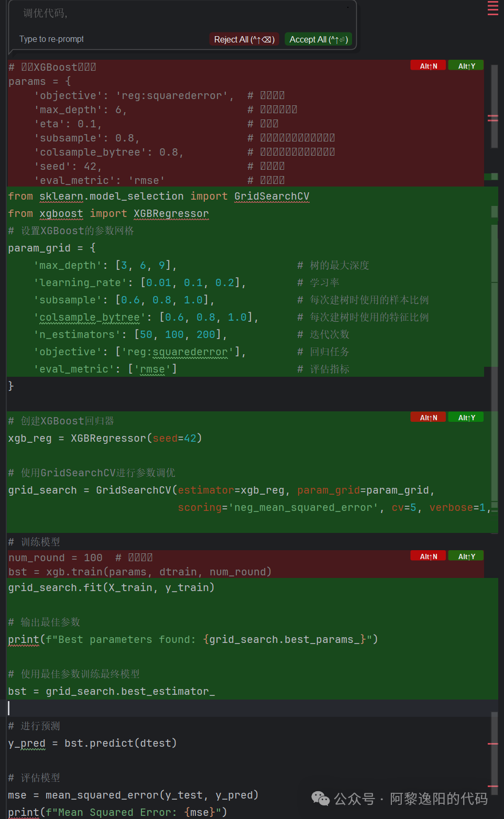Accept the param_grid change with Alt+Y
This screenshot has width=504, height=819.
click(x=466, y=65)
